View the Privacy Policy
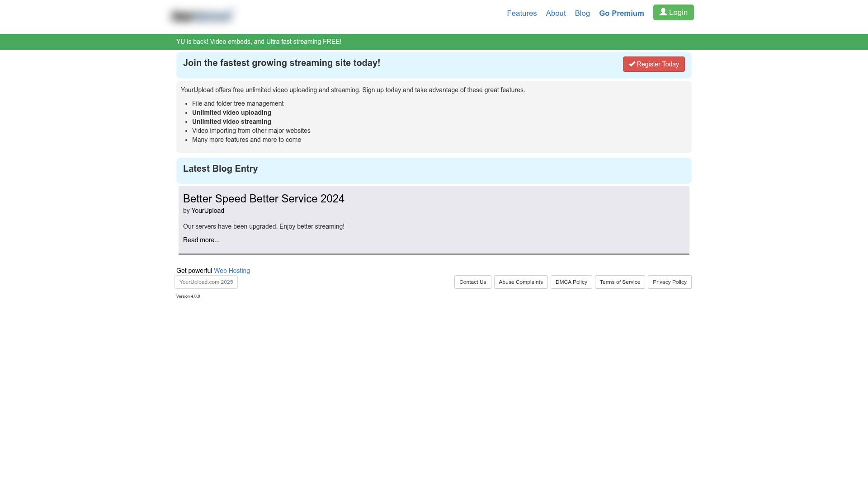 pos(669,282)
